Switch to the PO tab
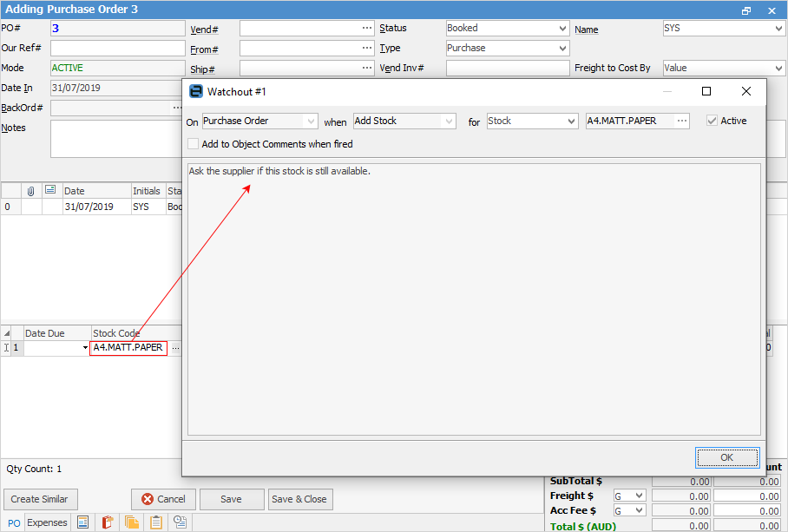 14,523
